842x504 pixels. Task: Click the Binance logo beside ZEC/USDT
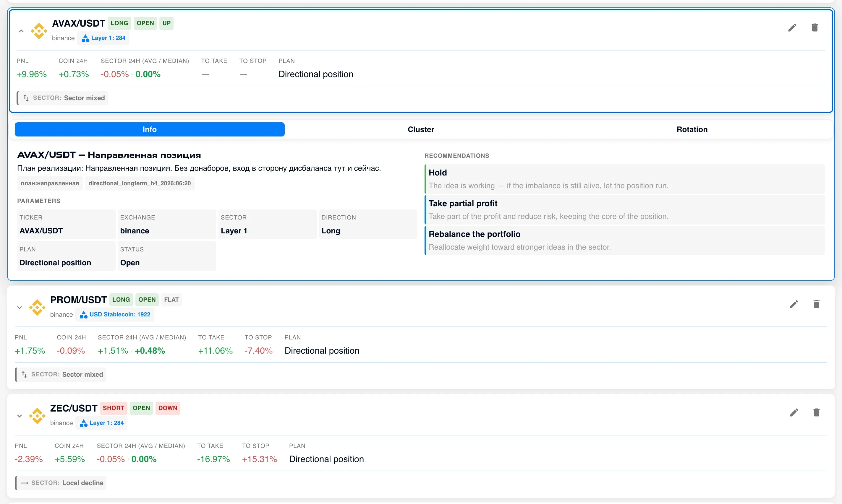[37, 416]
